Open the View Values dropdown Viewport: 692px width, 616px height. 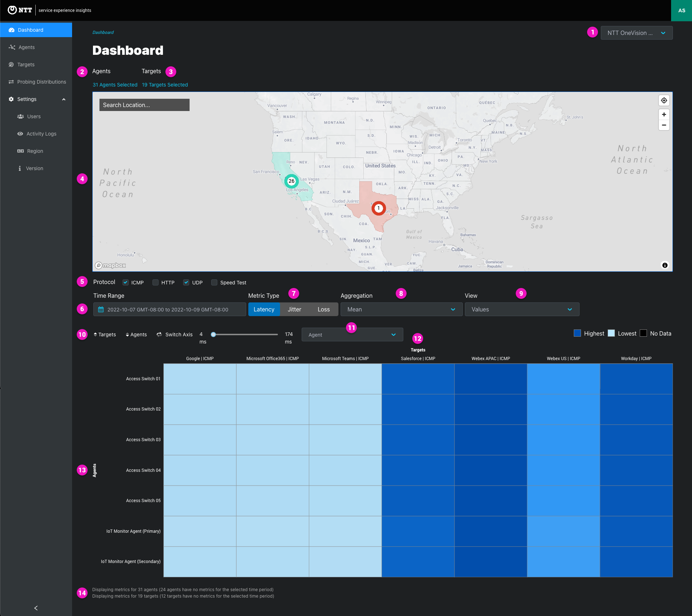click(522, 309)
